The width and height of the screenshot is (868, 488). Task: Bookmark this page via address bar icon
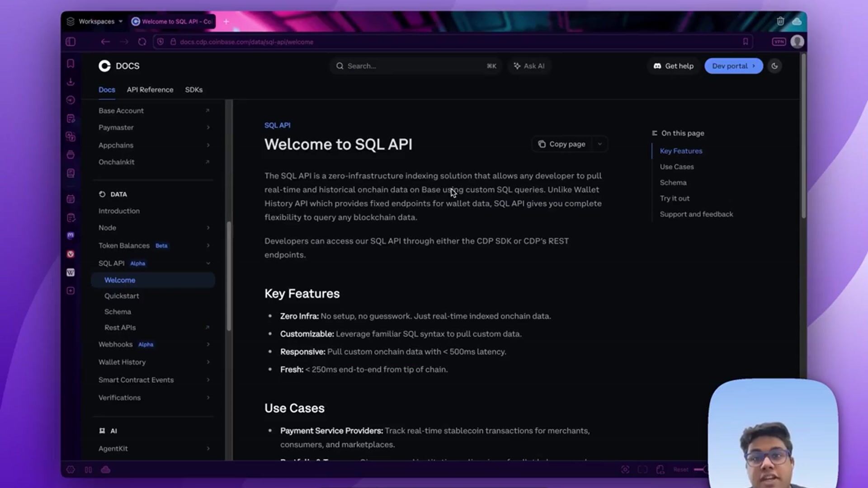pyautogui.click(x=745, y=42)
